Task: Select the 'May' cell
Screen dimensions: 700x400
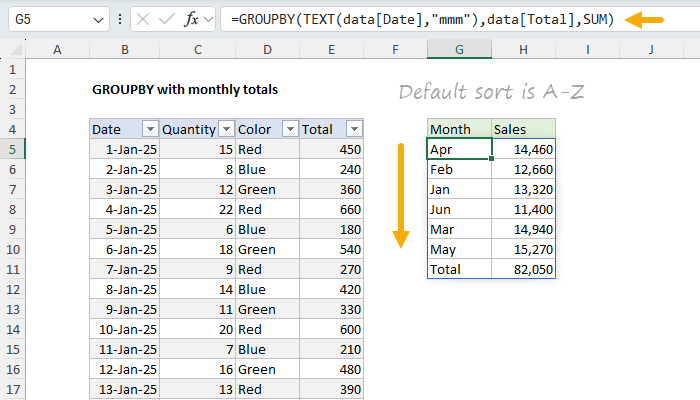Action: click(459, 249)
